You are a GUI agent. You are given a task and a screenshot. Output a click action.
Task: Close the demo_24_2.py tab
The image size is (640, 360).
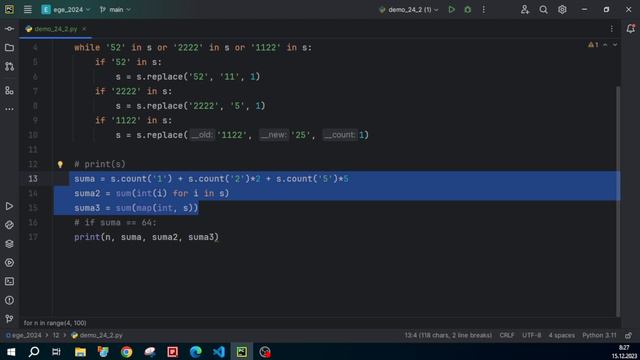[84, 29]
